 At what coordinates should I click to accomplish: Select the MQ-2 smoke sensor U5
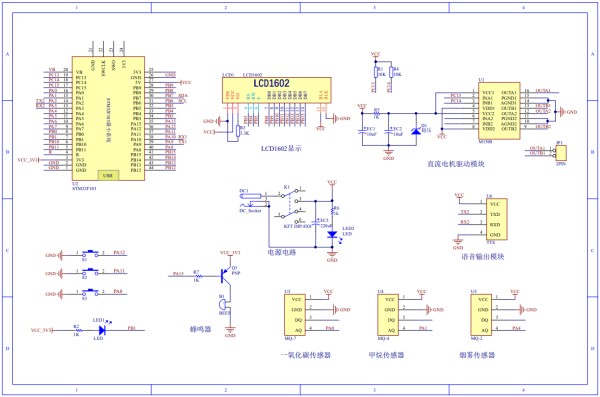pos(481,315)
